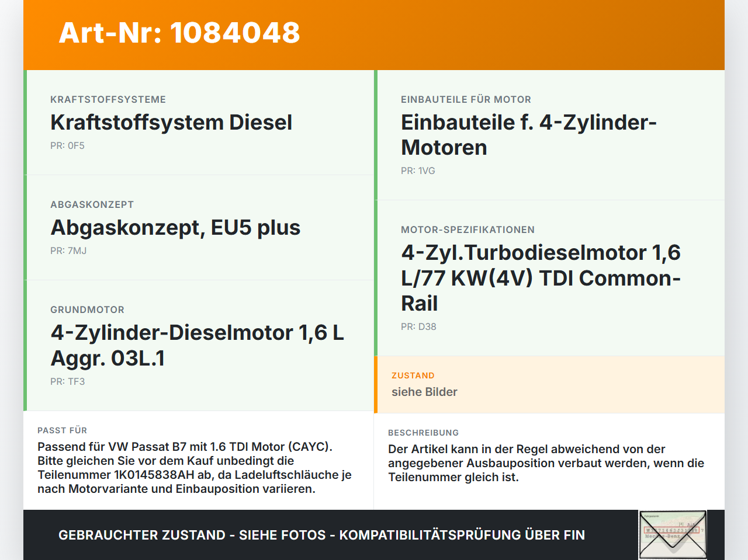Select the 'Kraftstoffsystem Diesel' title

pyautogui.click(x=171, y=123)
